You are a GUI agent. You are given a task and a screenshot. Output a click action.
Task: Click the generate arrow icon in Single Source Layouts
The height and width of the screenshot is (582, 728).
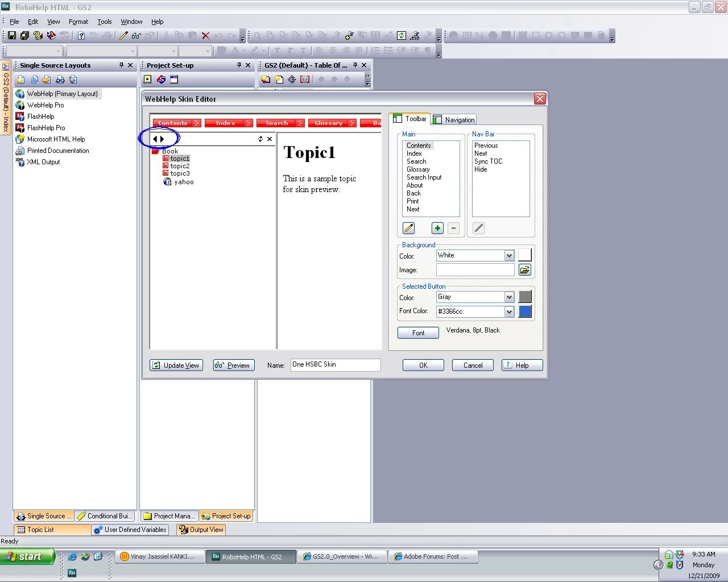[47, 80]
